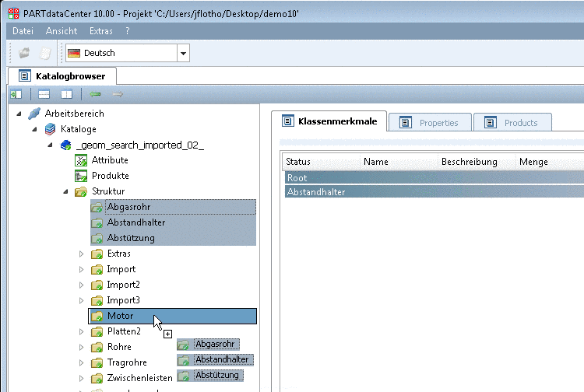
Task: Switch to the Products tab
Action: pos(512,123)
